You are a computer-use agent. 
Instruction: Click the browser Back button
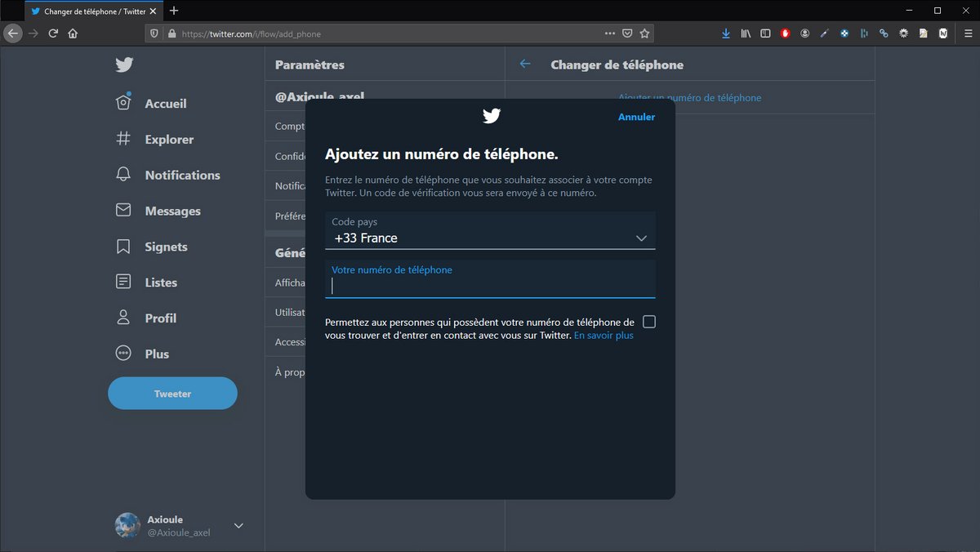coord(12,33)
